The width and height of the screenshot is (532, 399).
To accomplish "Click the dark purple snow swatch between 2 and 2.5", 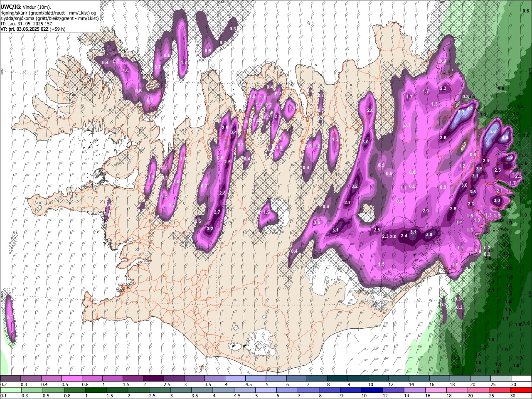I will pos(153,379).
